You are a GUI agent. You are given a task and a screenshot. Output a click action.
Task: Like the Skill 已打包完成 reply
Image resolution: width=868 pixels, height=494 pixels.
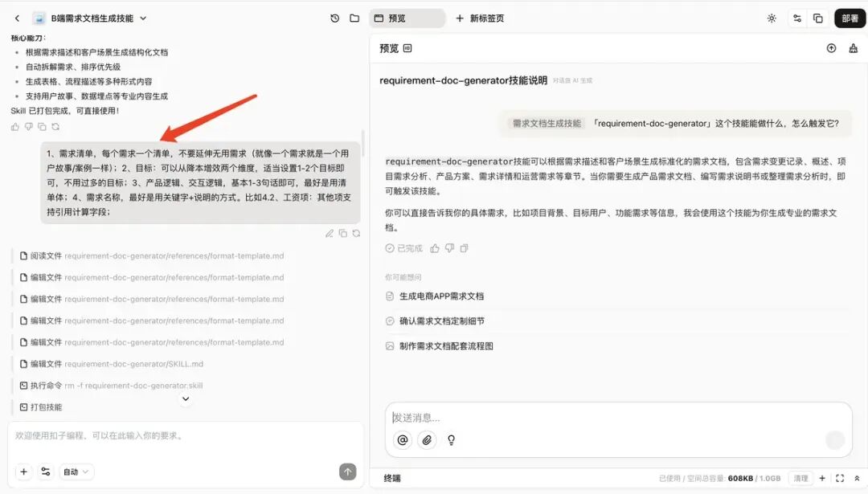15,127
